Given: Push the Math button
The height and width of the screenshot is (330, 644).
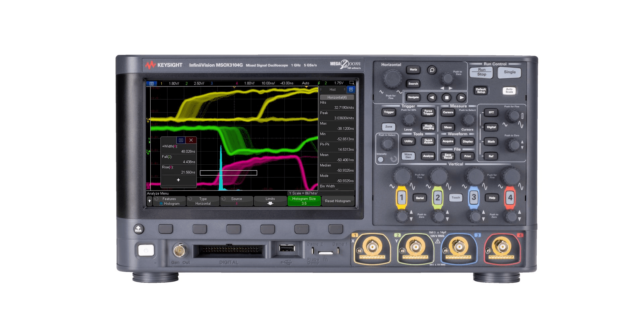Looking at the screenshot, I should point(491,142).
